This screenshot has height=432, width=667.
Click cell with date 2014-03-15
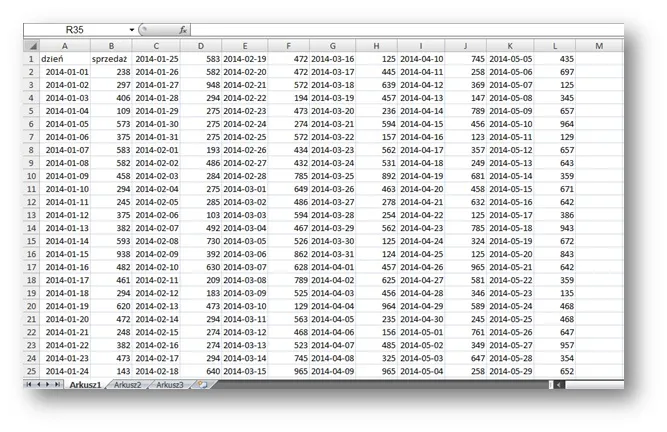tap(245, 371)
